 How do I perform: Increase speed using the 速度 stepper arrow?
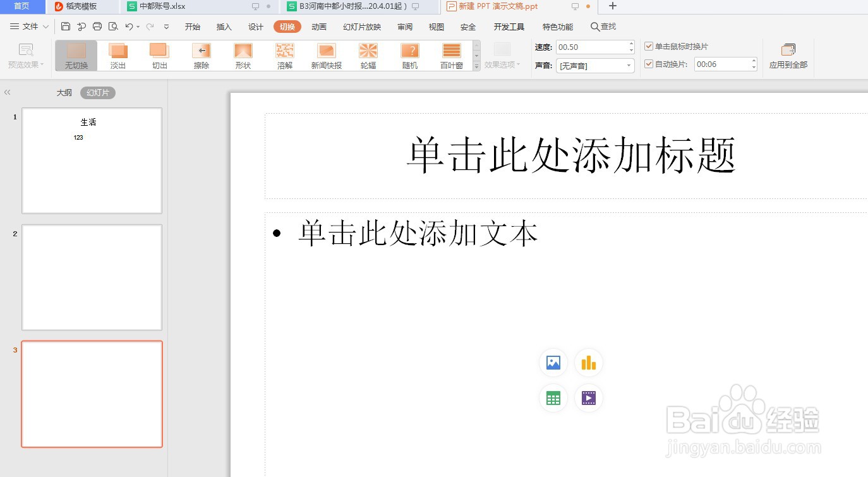(630, 43)
